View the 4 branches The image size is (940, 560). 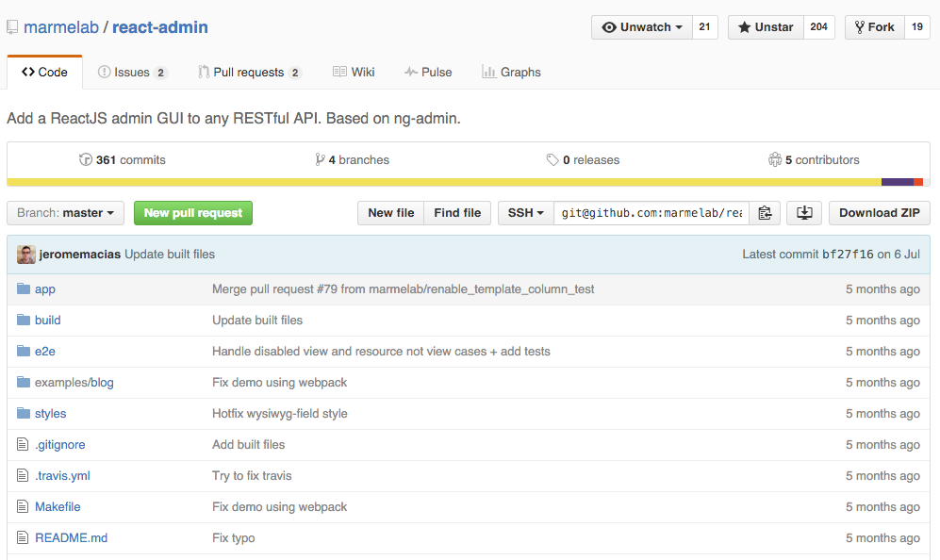(353, 160)
